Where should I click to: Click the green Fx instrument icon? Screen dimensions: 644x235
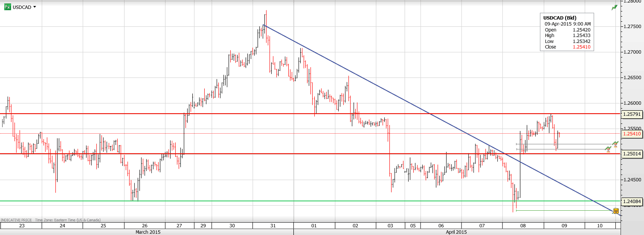(x=7, y=7)
